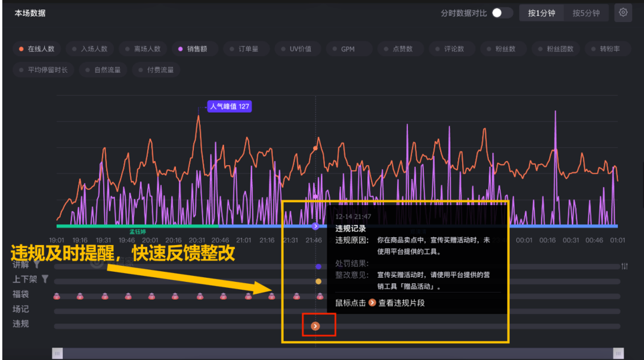Click the 福袋 bag icon at 21:01

248,296
